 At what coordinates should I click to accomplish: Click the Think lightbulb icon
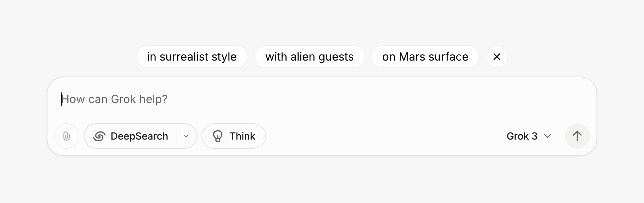[217, 136]
